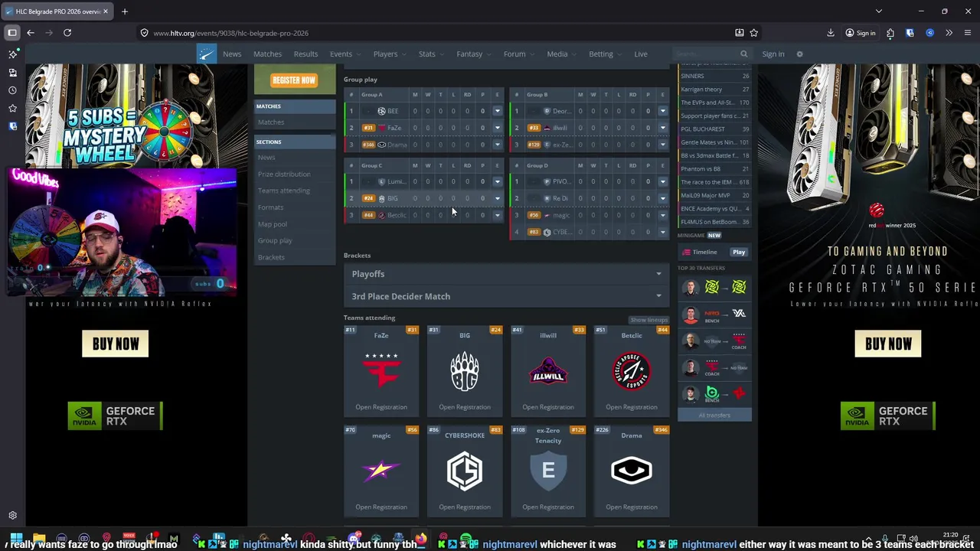
Task: Open the Forum menu item
Action: [518, 54]
